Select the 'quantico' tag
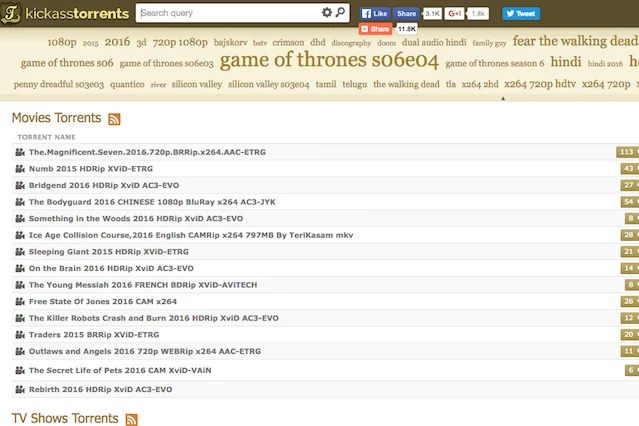 (x=127, y=84)
